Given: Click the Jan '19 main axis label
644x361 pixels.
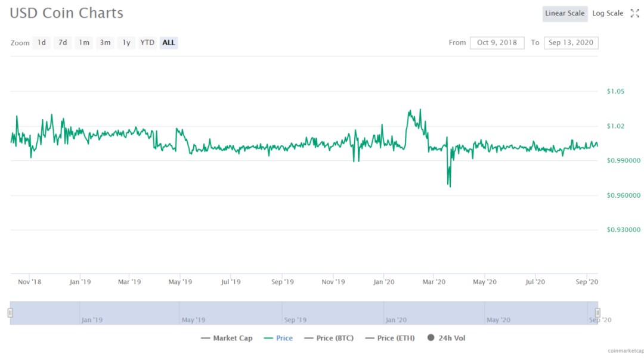Looking at the screenshot, I should (x=80, y=282).
